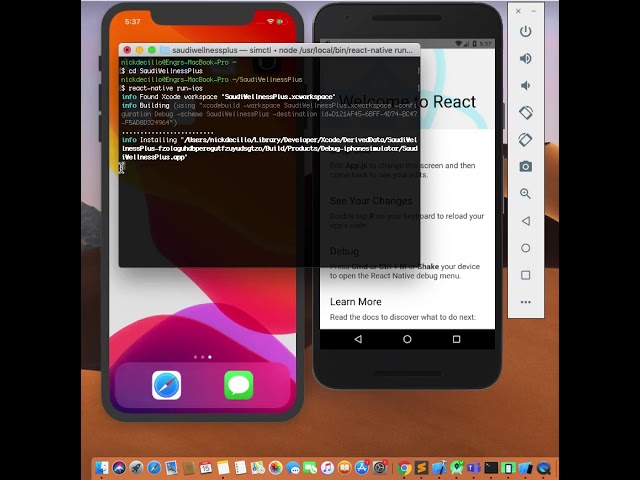Open Maps icon in Dock
Viewport: 640px width, 480px height.
(x=258, y=468)
